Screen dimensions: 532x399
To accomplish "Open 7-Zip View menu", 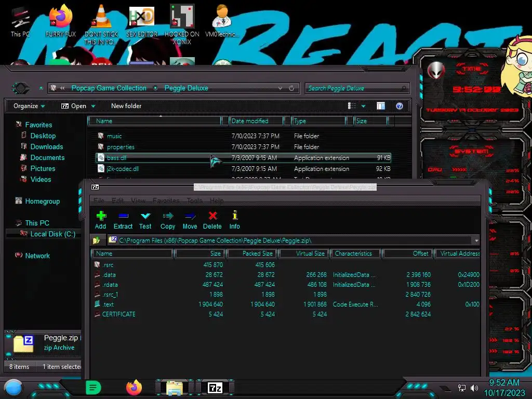I will [138, 201].
